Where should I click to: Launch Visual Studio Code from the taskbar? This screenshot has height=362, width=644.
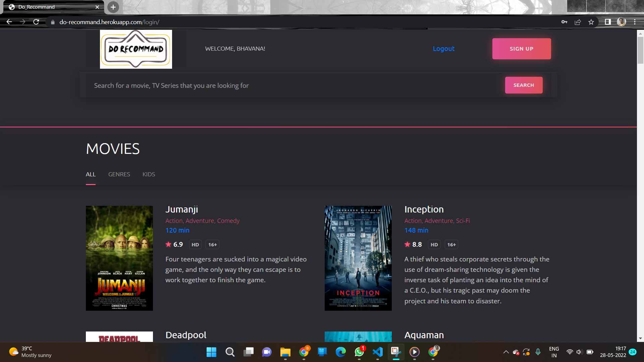[x=378, y=352]
